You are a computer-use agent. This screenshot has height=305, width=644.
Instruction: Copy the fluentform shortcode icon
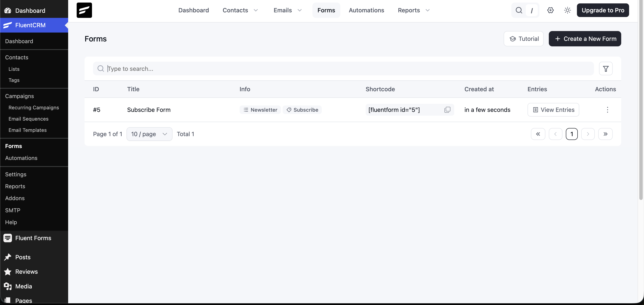coord(447,110)
